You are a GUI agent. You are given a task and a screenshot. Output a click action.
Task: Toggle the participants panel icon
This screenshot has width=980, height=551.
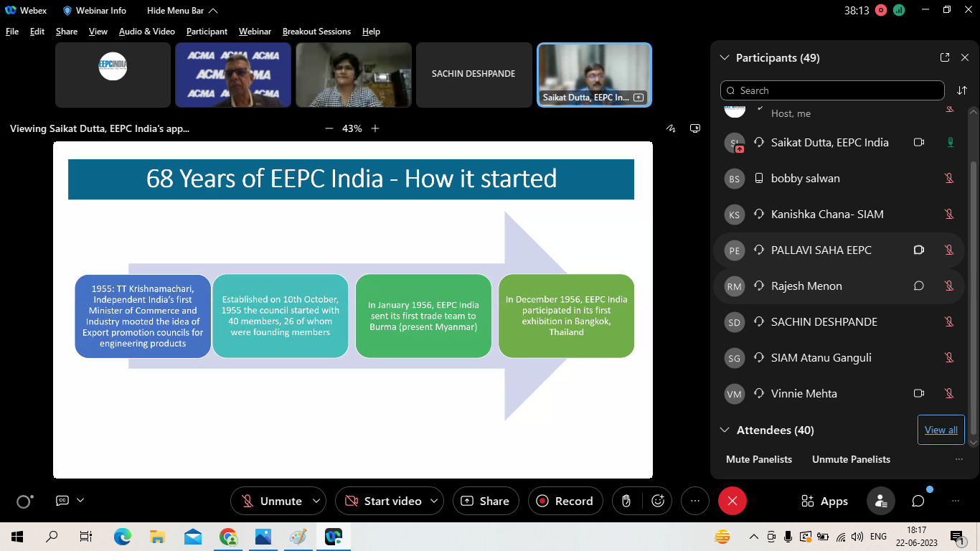tap(880, 501)
